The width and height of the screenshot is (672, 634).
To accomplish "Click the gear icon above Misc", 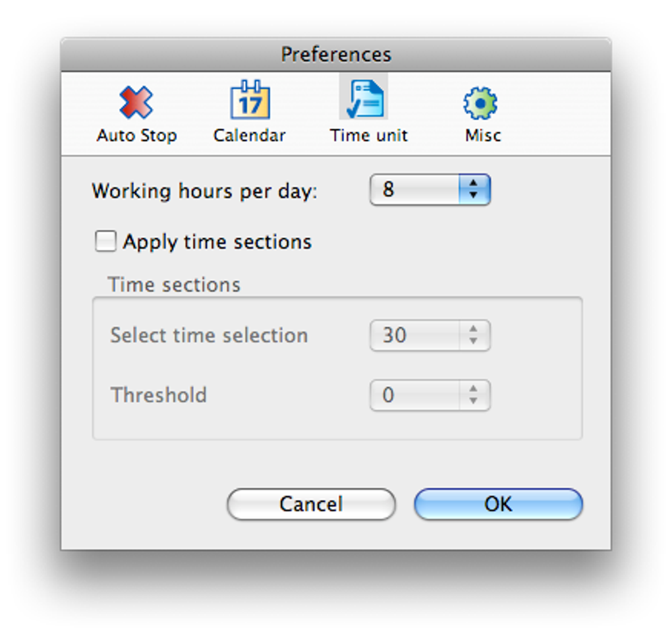I will click(x=480, y=102).
